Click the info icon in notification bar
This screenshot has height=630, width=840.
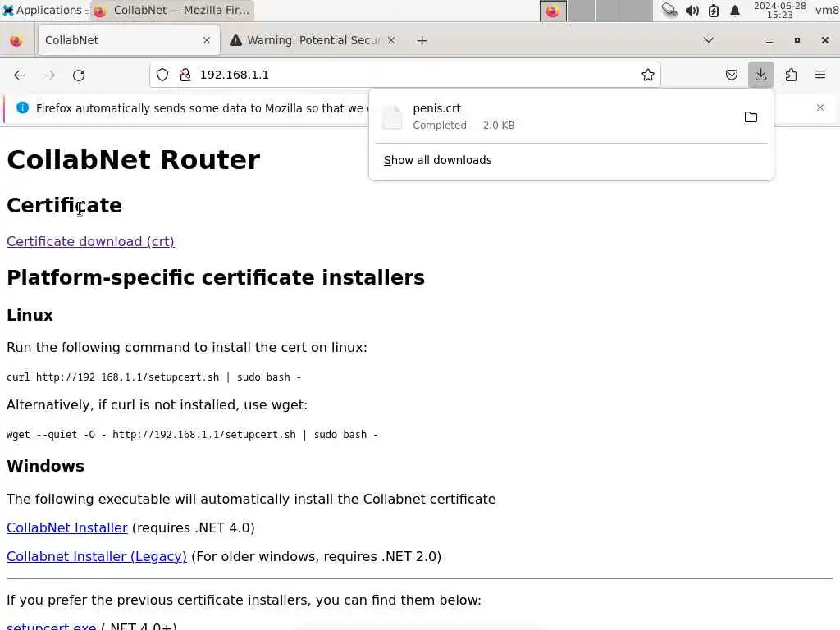(22, 107)
